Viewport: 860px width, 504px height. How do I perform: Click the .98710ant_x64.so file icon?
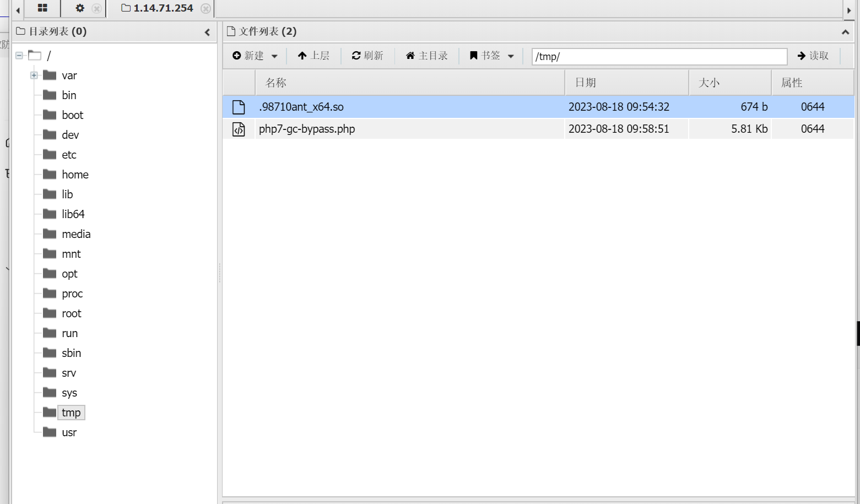pos(239,107)
